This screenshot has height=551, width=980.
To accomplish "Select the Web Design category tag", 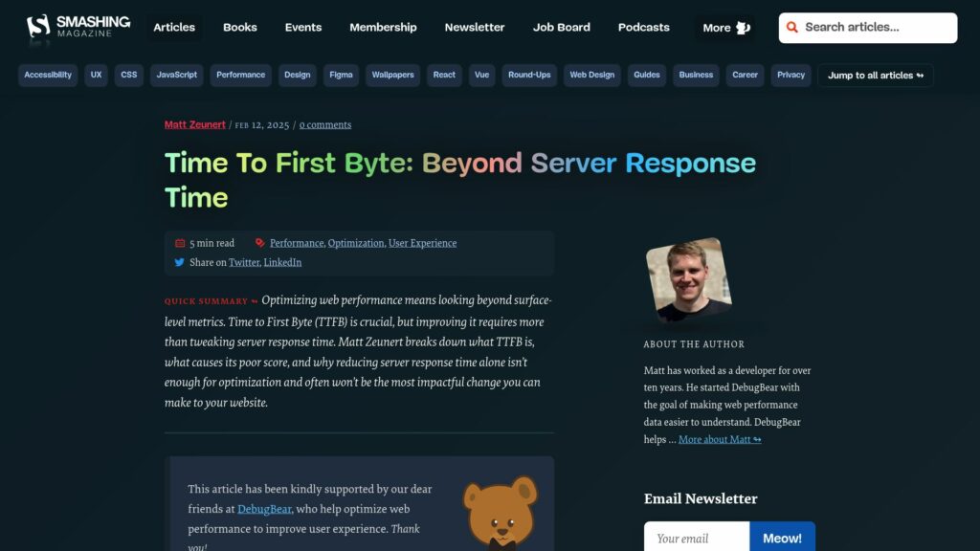I will pos(591,75).
